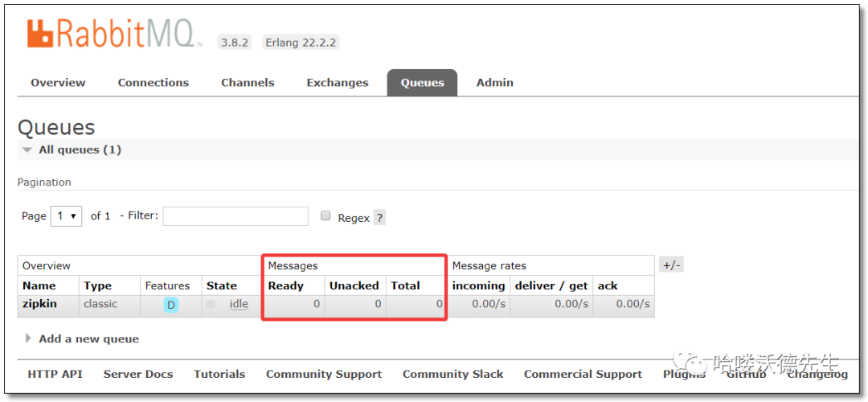This screenshot has width=868, height=402.
Task: Click the idle state indicator square
Action: 211,303
